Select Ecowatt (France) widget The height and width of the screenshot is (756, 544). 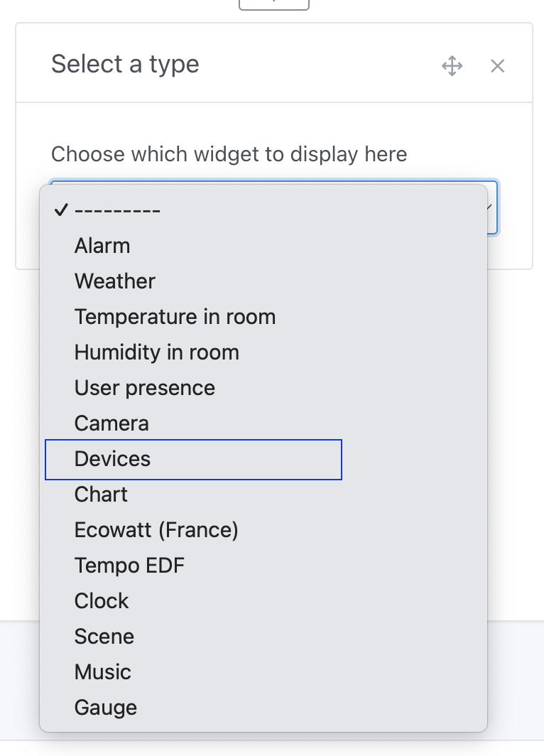(156, 529)
